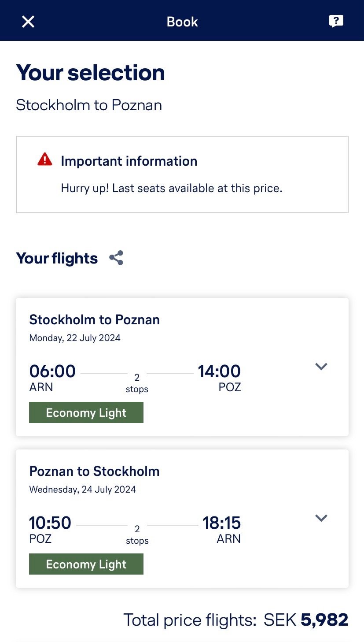
Task: Tap Economy Light badge on return flight
Action: pos(86,564)
